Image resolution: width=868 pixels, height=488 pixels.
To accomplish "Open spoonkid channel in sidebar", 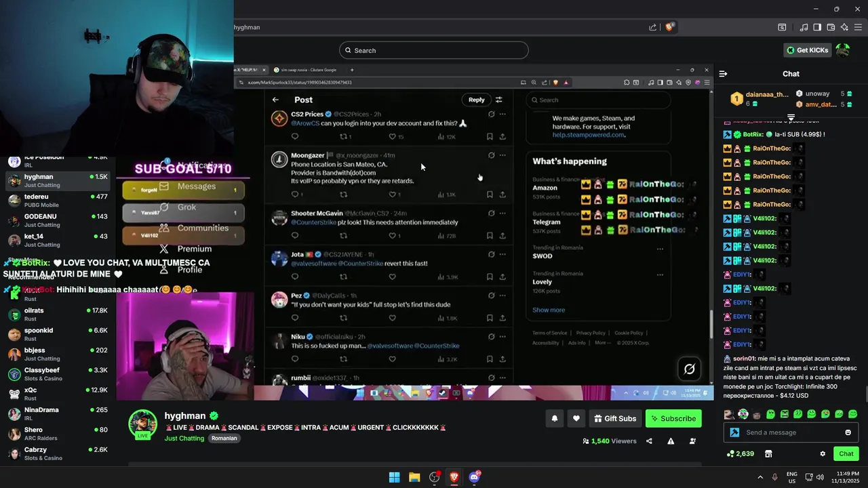I will [58, 334].
